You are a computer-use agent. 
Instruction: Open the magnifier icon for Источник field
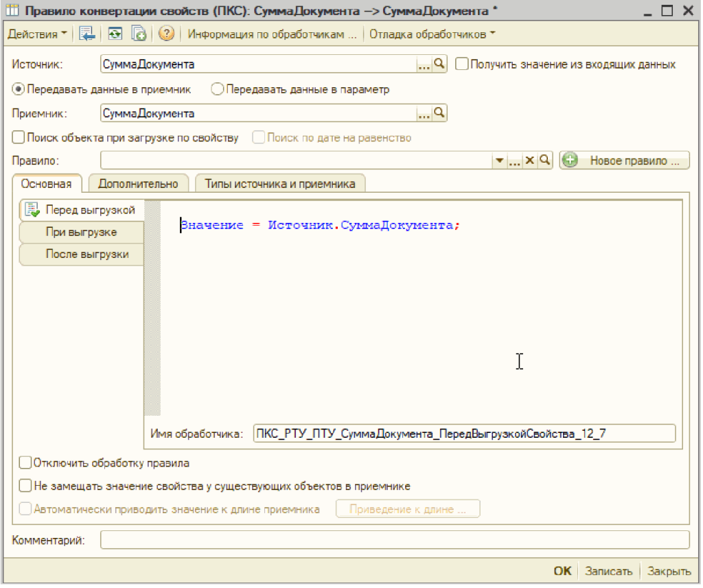[x=440, y=64]
